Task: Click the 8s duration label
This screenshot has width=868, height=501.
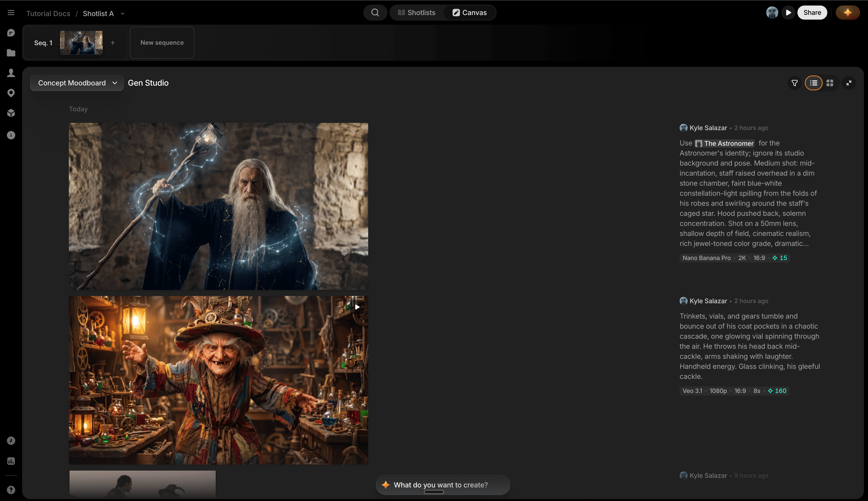Action: click(756, 391)
